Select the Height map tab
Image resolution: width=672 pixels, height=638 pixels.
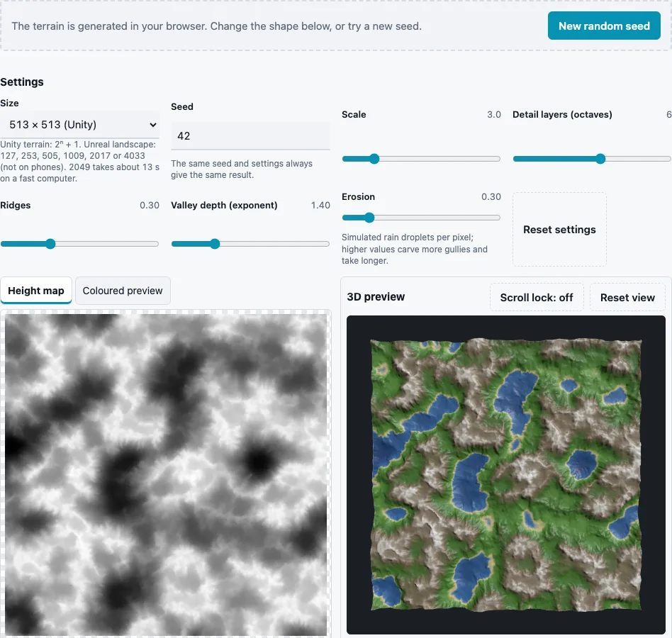[x=36, y=291]
